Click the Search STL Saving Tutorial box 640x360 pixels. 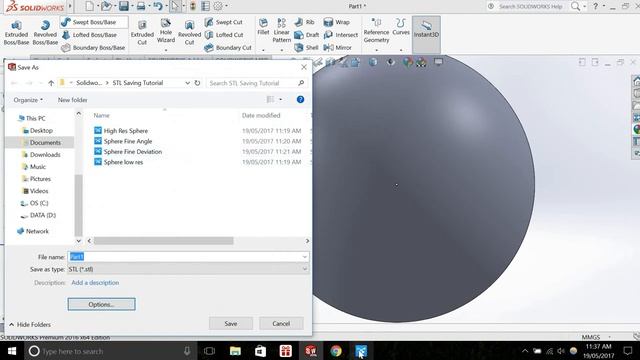256,83
